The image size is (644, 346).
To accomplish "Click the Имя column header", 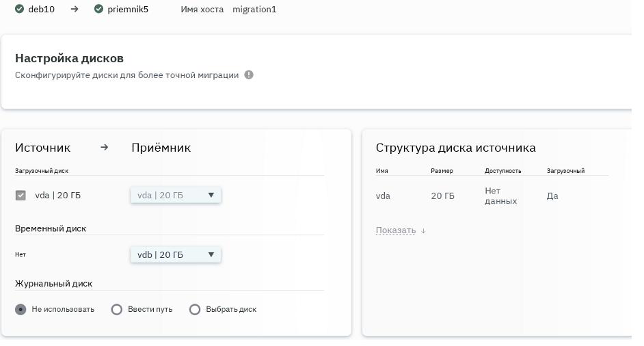I will (381, 171).
